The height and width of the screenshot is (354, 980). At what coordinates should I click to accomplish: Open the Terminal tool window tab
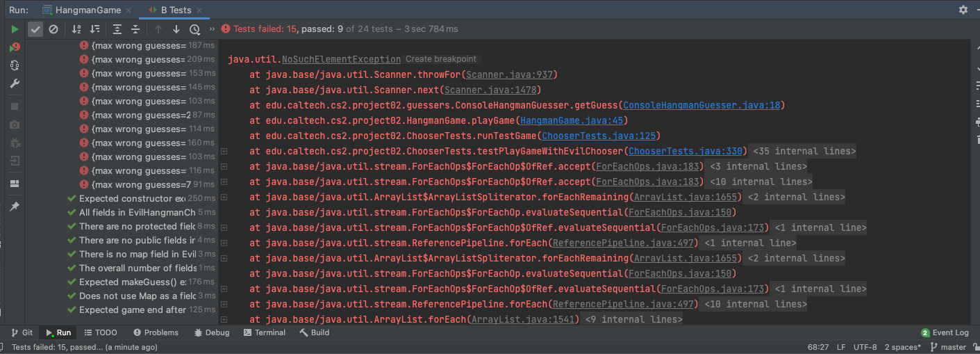pyautogui.click(x=265, y=332)
